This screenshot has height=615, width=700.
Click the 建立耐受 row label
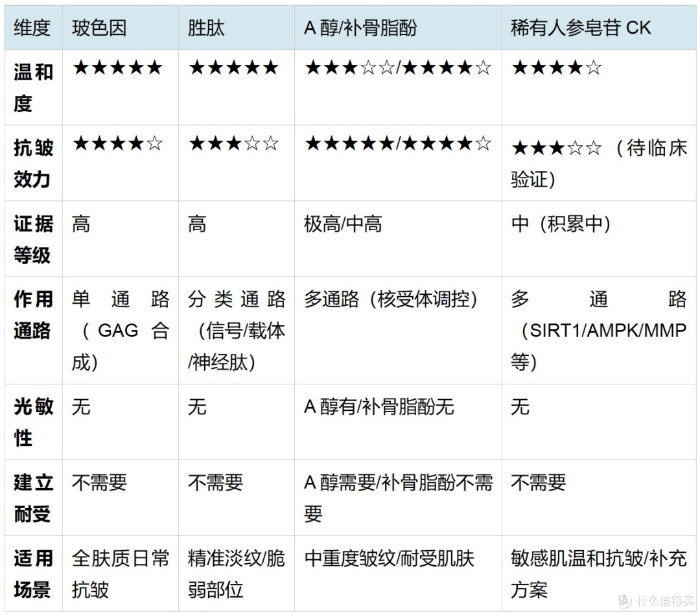(x=34, y=498)
